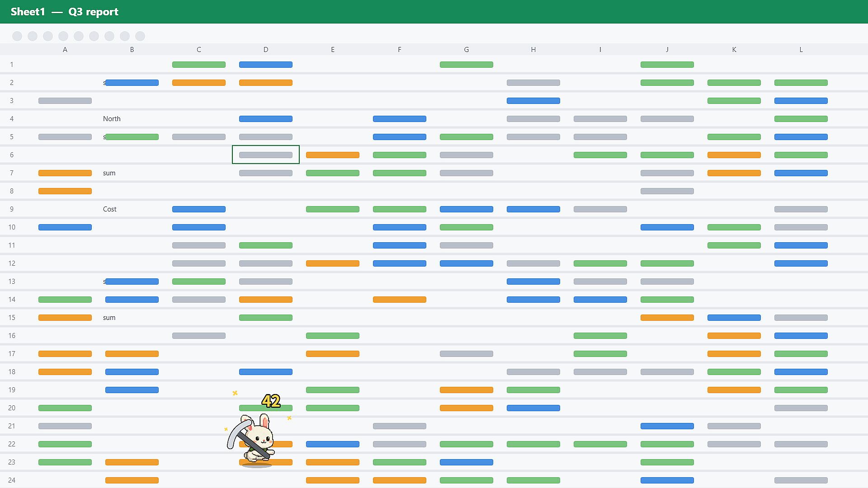Viewport: 868px width, 488px height.
Task: Click the cell containing Cost
Action: pos(132,209)
